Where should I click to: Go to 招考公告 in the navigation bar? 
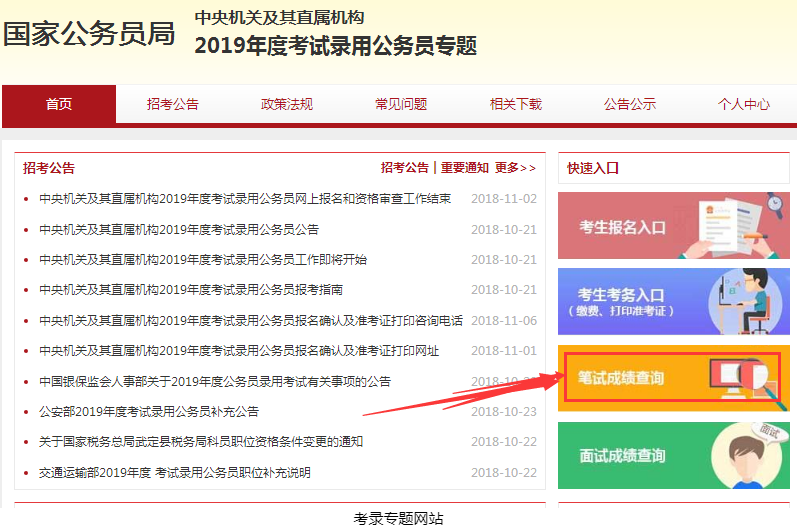coord(172,104)
